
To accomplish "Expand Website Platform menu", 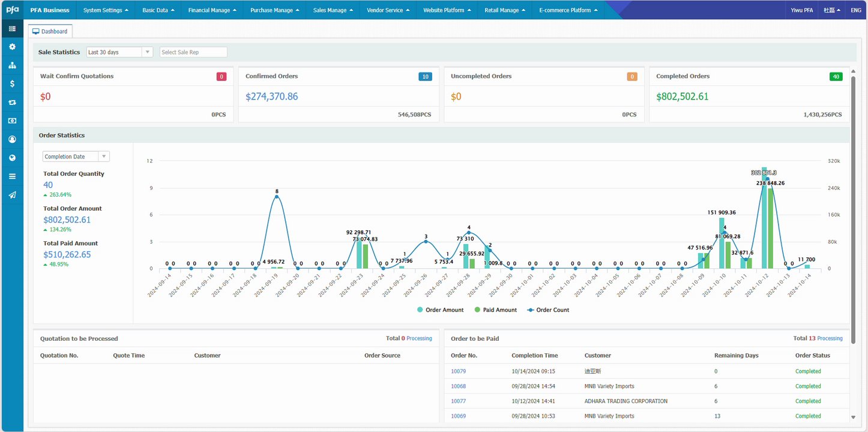I will coord(447,10).
